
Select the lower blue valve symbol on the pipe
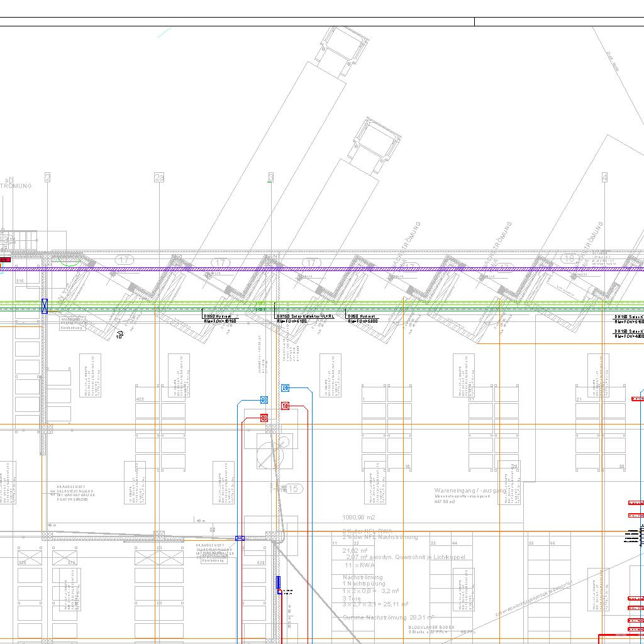tap(264, 400)
